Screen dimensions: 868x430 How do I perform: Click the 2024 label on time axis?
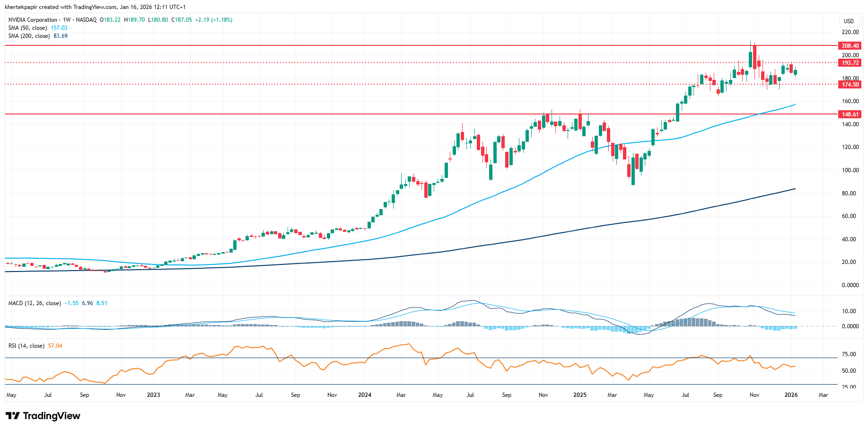(365, 395)
